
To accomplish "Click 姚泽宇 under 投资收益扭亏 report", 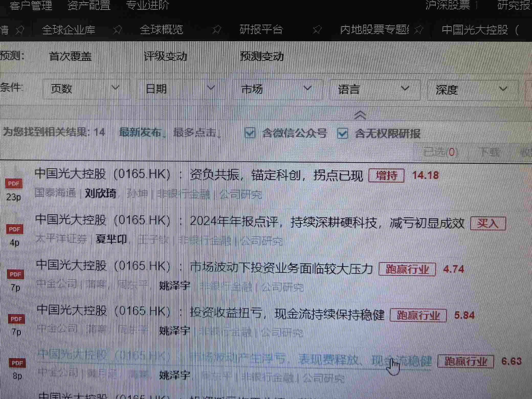I will point(175,331).
